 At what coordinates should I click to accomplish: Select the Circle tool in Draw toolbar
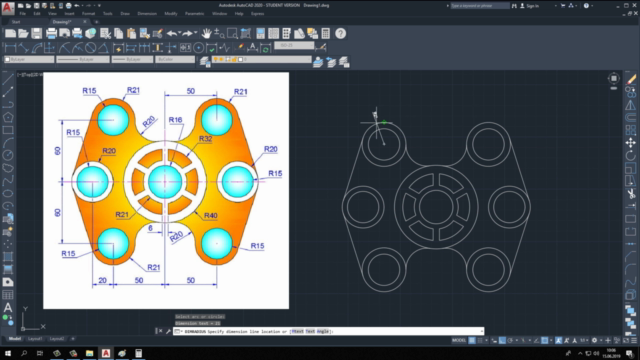8,155
